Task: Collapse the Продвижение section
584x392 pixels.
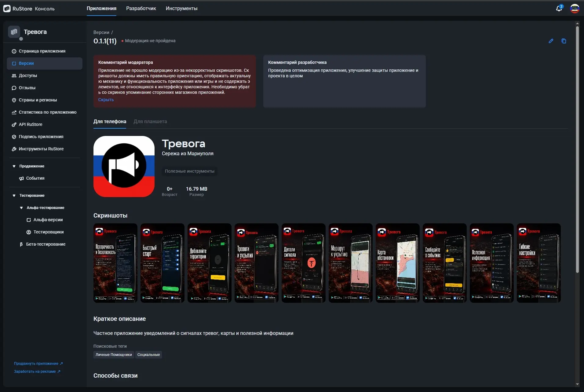Action: coord(14,166)
